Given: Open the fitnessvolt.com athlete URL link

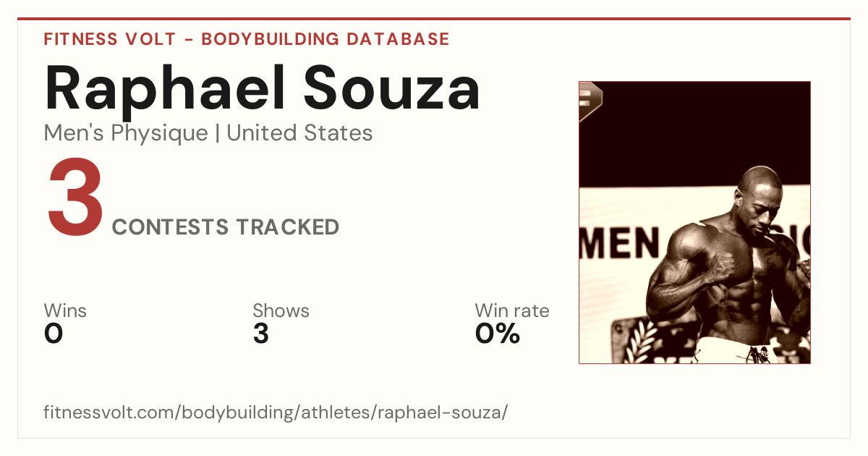Looking at the screenshot, I should [x=276, y=413].
